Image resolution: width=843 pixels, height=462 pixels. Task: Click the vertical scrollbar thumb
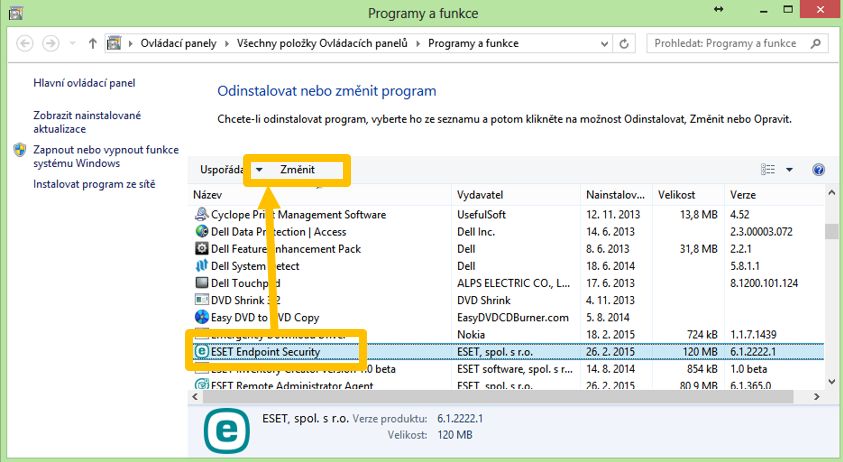click(832, 231)
